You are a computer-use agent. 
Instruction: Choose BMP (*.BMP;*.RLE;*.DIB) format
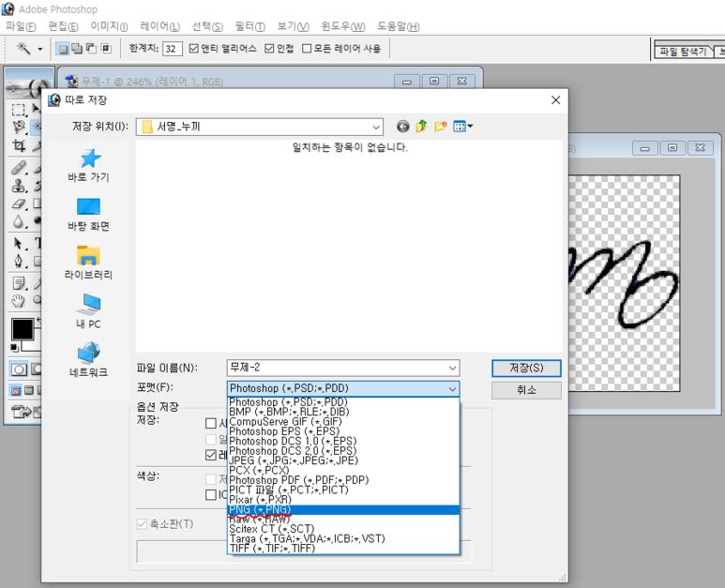[x=343, y=412]
